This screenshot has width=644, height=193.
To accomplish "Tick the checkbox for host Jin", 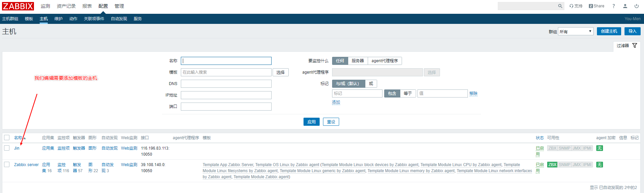I will click(x=7, y=148).
